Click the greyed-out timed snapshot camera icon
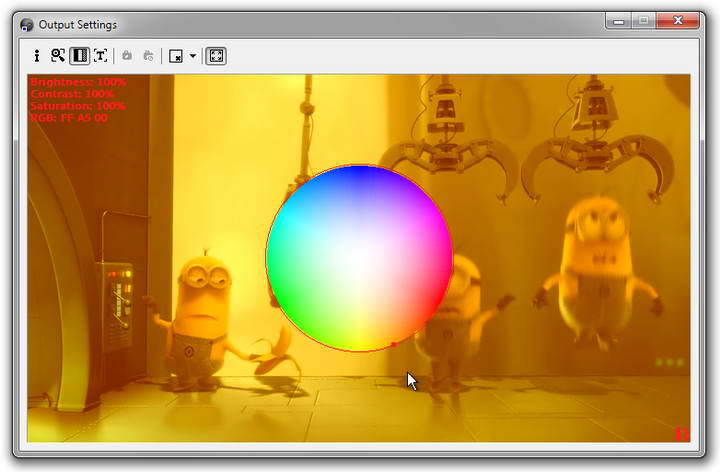720x472 pixels. click(148, 56)
